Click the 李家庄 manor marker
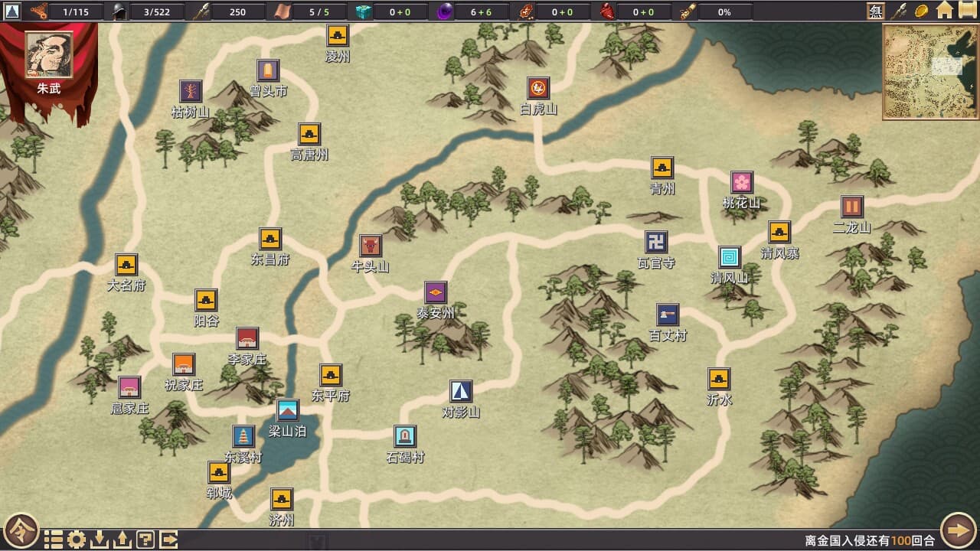The height and width of the screenshot is (551, 980). pyautogui.click(x=247, y=338)
